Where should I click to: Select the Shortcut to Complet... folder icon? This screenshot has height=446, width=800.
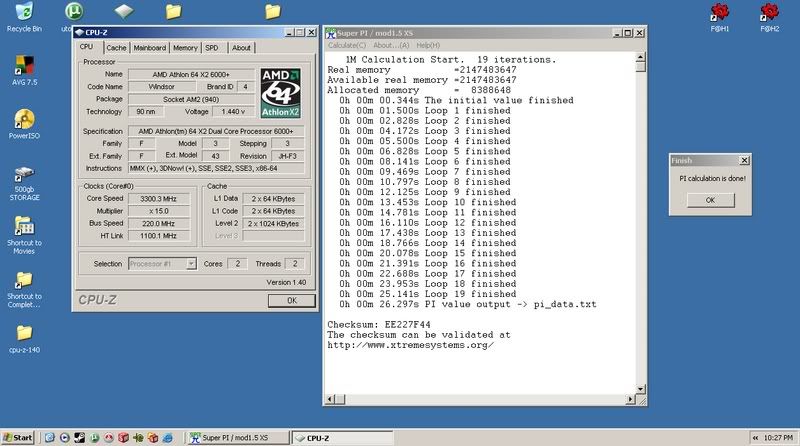pyautogui.click(x=24, y=289)
